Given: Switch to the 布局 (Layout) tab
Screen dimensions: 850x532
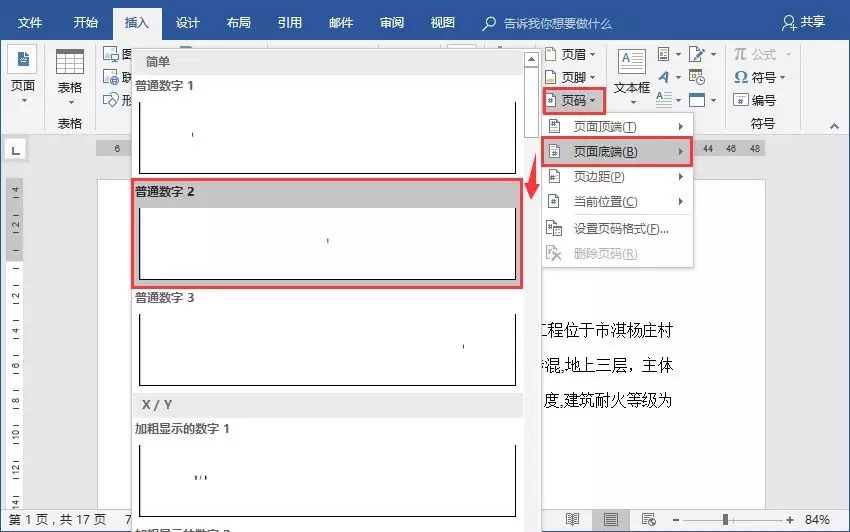Looking at the screenshot, I should (x=239, y=23).
